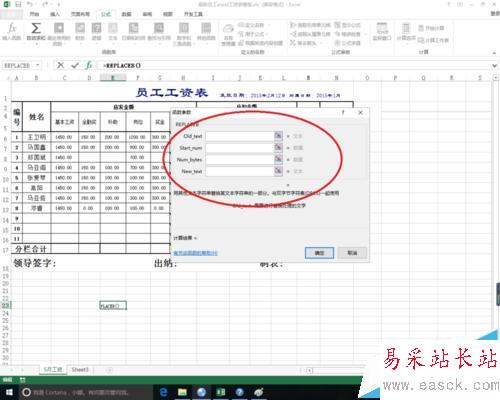Click the Start_num input field

click(240, 148)
